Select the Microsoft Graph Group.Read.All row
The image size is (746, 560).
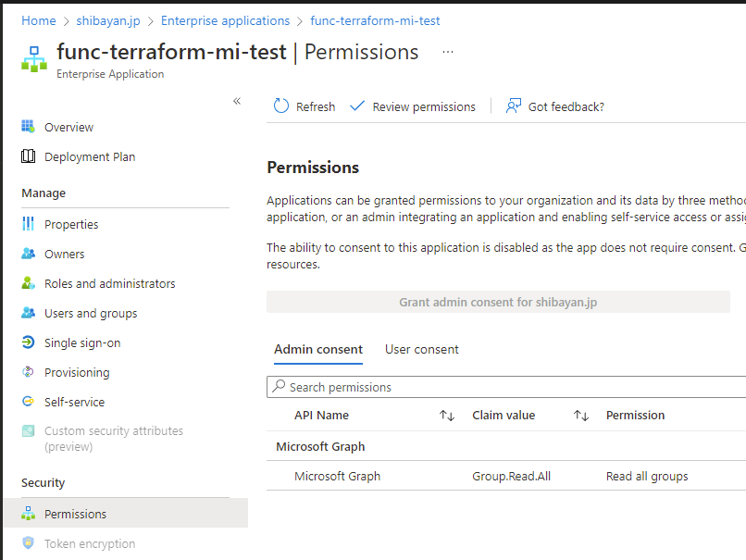[x=506, y=476]
